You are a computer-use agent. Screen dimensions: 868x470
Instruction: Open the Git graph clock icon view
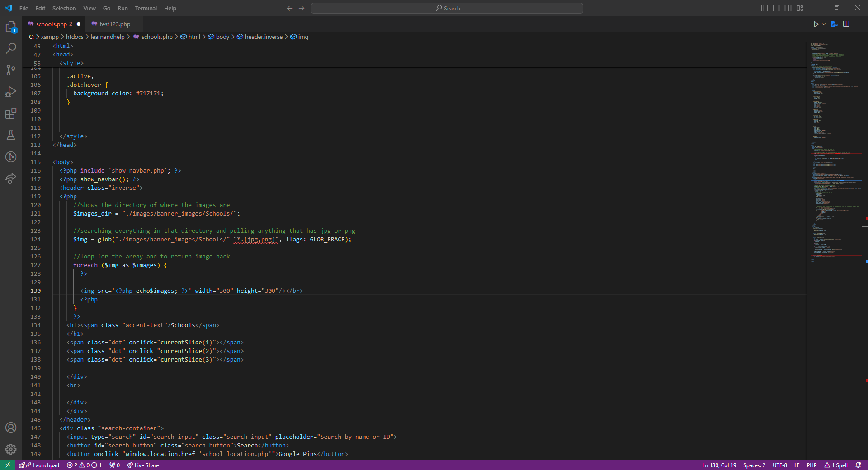[x=11, y=157]
